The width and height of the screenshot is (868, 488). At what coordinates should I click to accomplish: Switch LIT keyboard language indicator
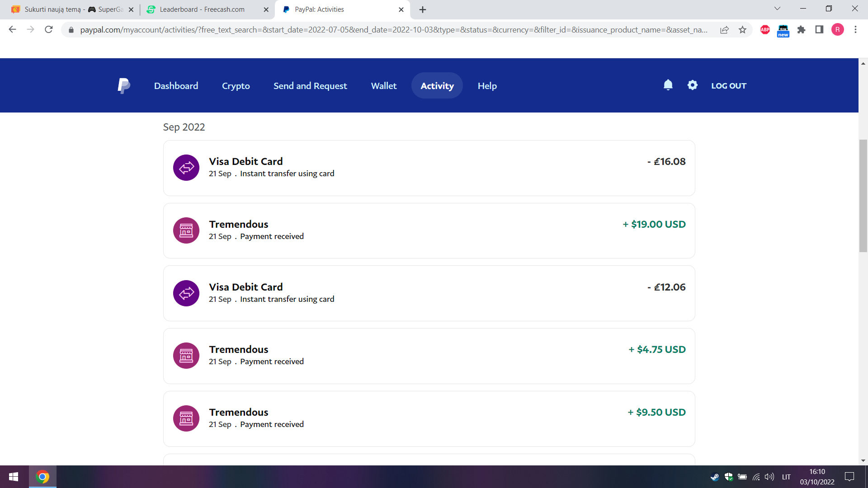pyautogui.click(x=787, y=477)
